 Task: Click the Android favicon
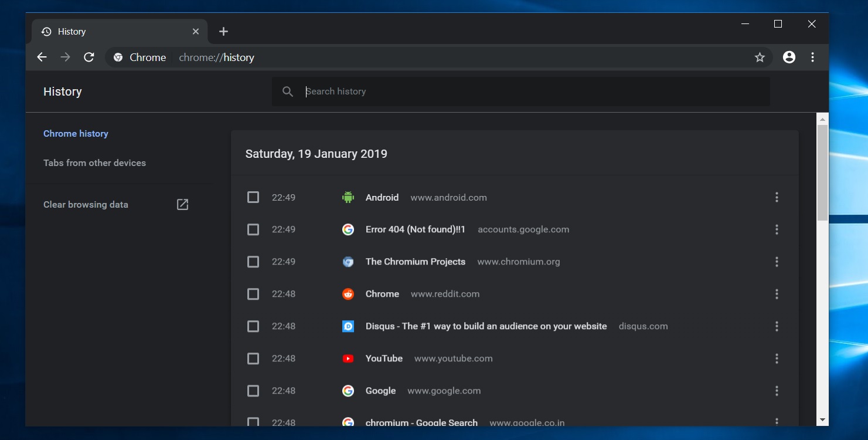pyautogui.click(x=348, y=198)
